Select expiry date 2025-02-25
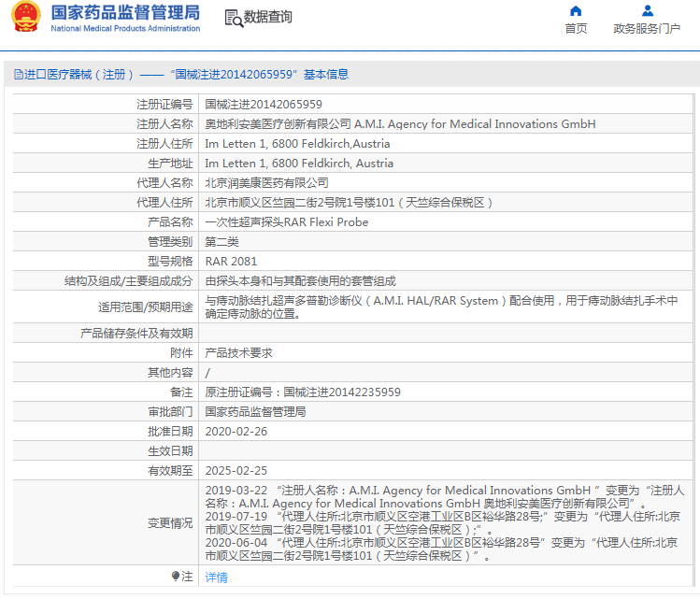 point(236,471)
